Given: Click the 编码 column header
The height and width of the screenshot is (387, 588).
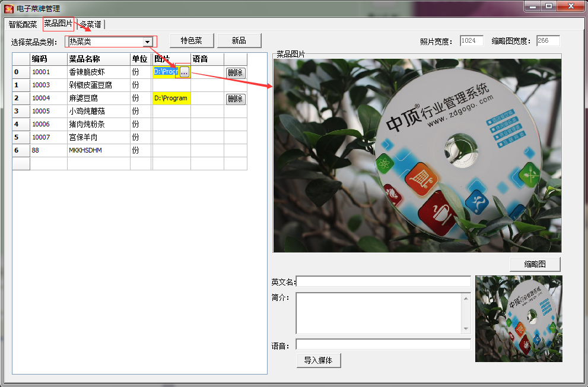Looking at the screenshot, I should click(x=49, y=59).
